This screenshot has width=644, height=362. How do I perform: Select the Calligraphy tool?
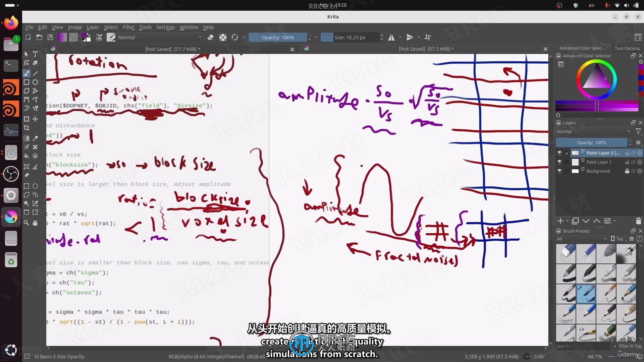[35, 63]
